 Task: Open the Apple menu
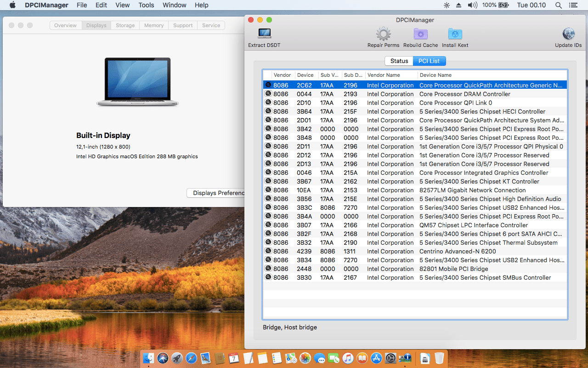click(12, 5)
